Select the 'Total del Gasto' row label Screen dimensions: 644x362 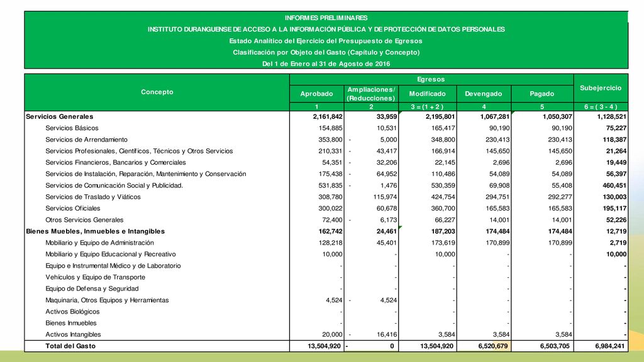(x=70, y=346)
